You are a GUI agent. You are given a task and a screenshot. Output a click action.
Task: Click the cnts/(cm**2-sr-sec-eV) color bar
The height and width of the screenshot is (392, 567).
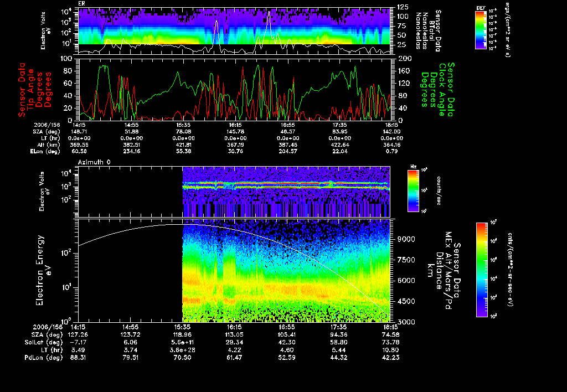click(x=482, y=270)
